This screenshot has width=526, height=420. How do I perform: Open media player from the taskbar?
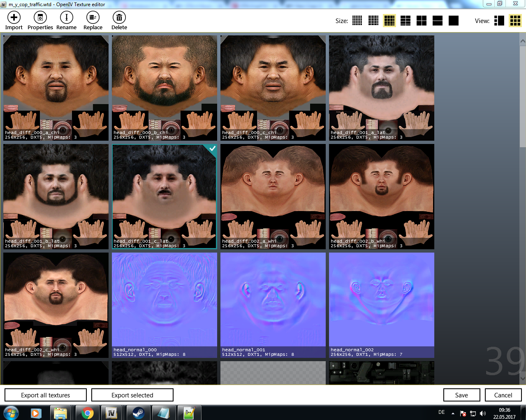click(x=36, y=413)
